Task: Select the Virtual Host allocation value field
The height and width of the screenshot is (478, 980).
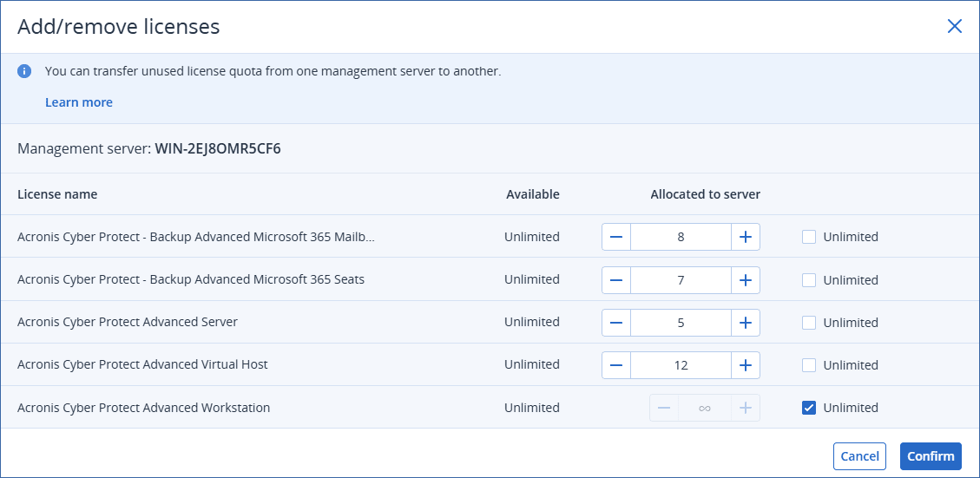Action: [x=681, y=365]
